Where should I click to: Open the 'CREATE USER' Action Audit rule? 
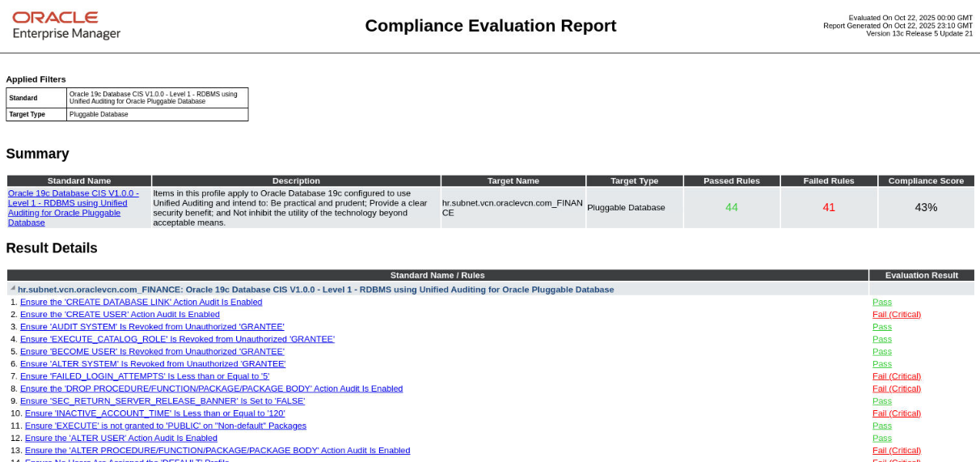(x=120, y=314)
